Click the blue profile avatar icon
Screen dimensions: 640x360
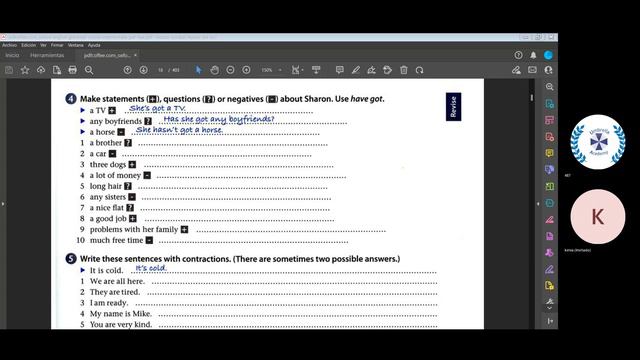(548, 55)
